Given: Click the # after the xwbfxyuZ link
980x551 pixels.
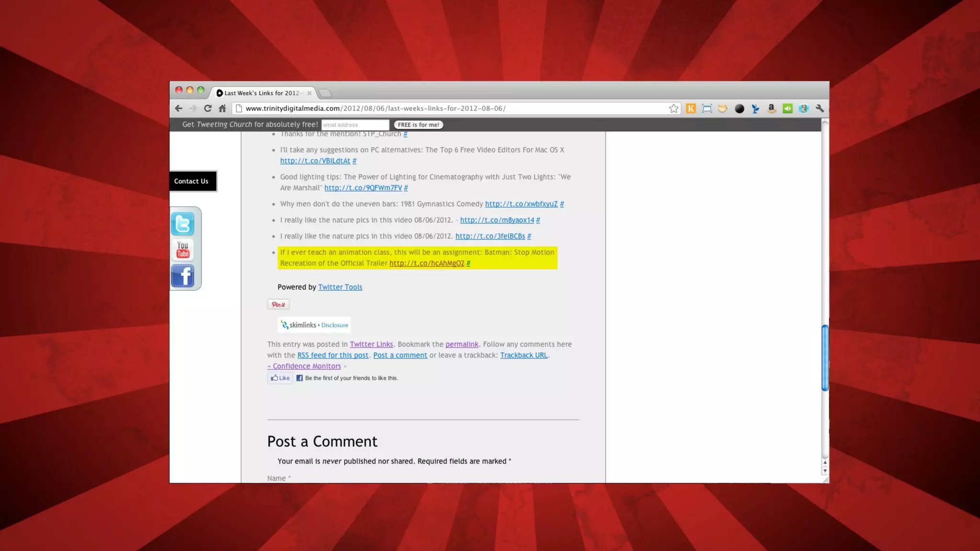Looking at the screenshot, I should coord(562,204).
